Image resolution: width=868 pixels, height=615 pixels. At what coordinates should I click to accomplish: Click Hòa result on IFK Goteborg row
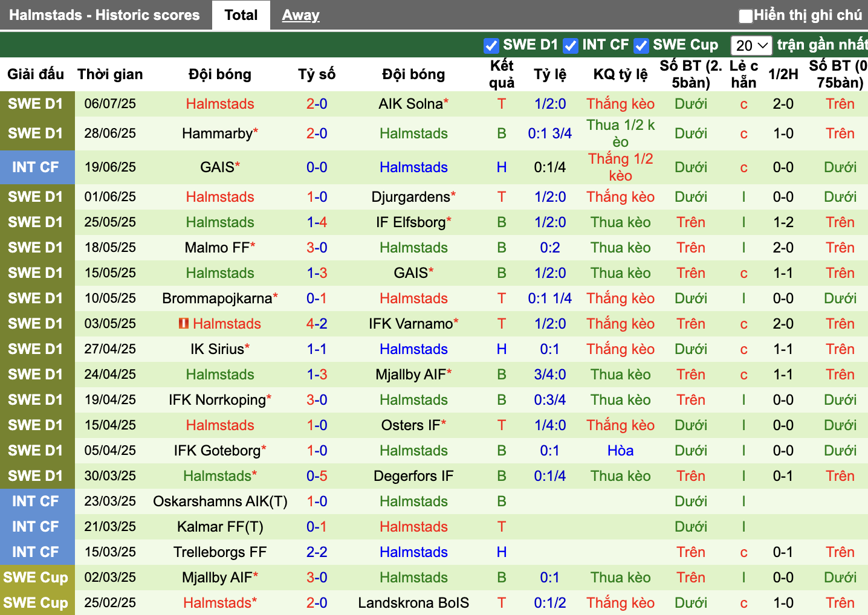click(x=621, y=451)
